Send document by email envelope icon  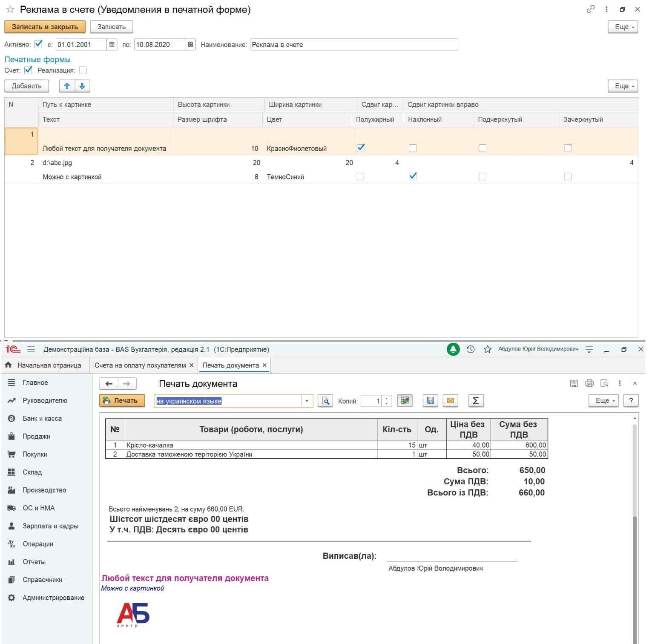(450, 401)
